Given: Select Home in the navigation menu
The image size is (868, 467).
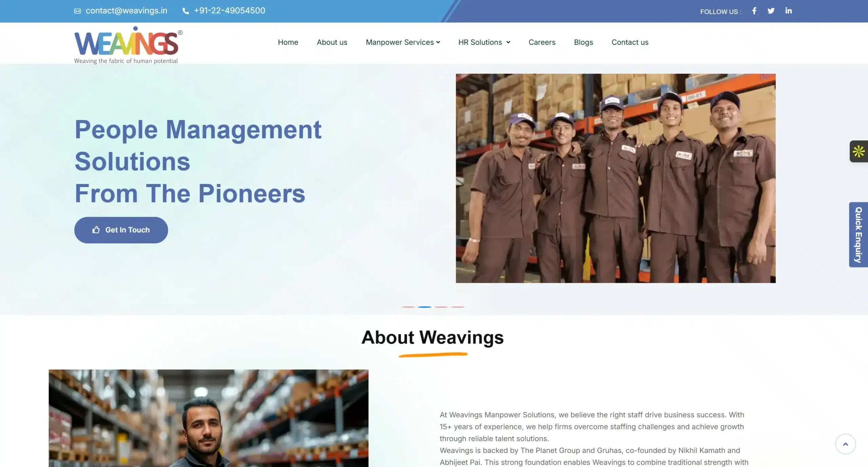Looking at the screenshot, I should click(288, 42).
